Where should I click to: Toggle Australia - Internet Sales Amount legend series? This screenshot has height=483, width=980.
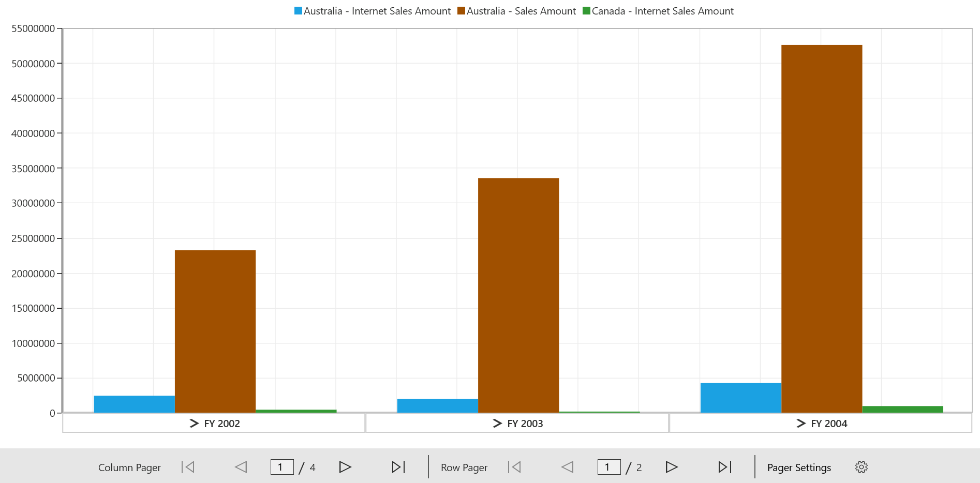tap(373, 11)
